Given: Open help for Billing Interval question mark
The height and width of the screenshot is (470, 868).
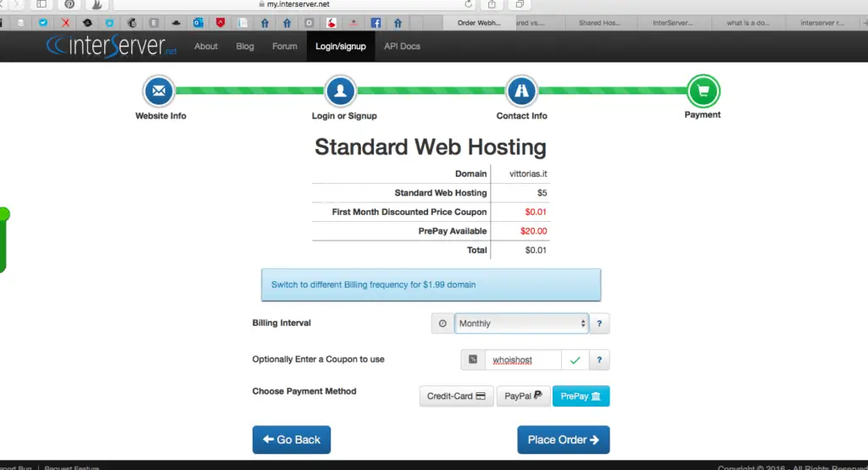Looking at the screenshot, I should 599,323.
